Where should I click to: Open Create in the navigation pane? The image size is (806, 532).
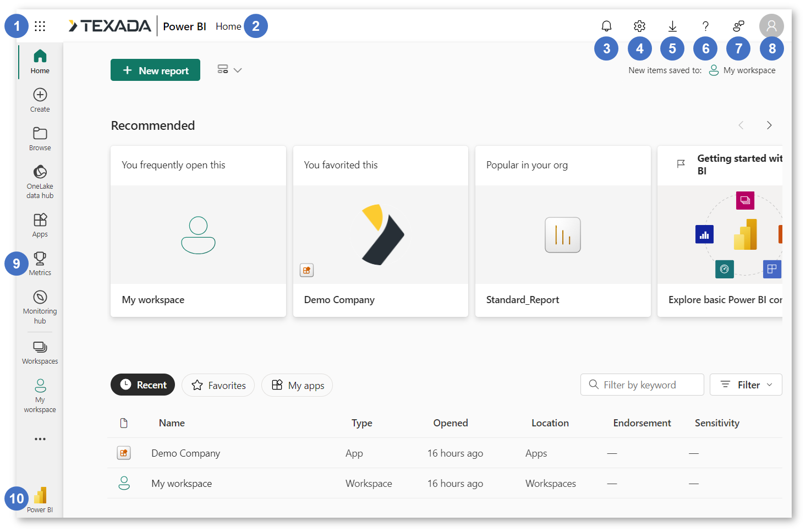[40, 100]
